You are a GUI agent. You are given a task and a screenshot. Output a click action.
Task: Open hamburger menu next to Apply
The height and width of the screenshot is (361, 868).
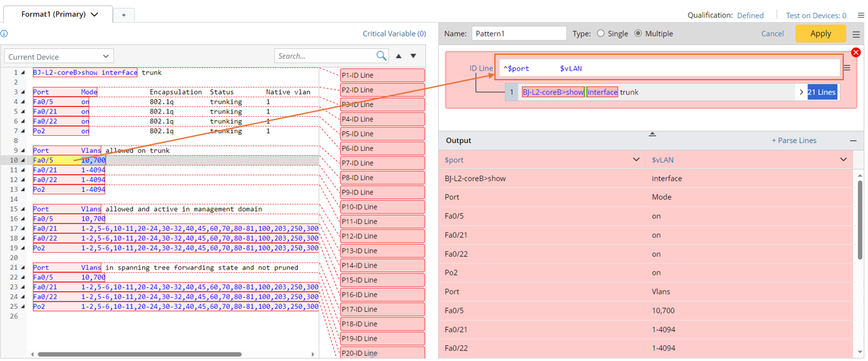[856, 34]
